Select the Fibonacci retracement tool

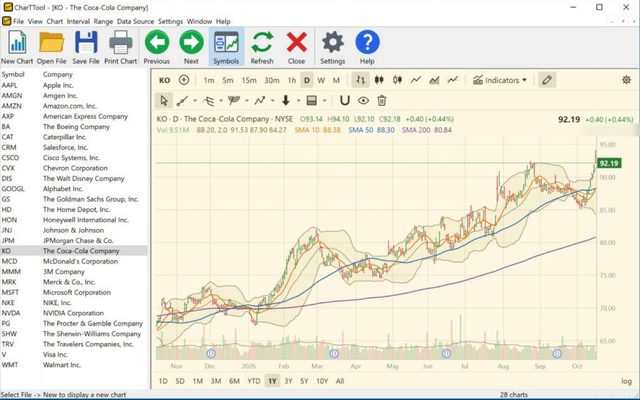click(x=208, y=100)
